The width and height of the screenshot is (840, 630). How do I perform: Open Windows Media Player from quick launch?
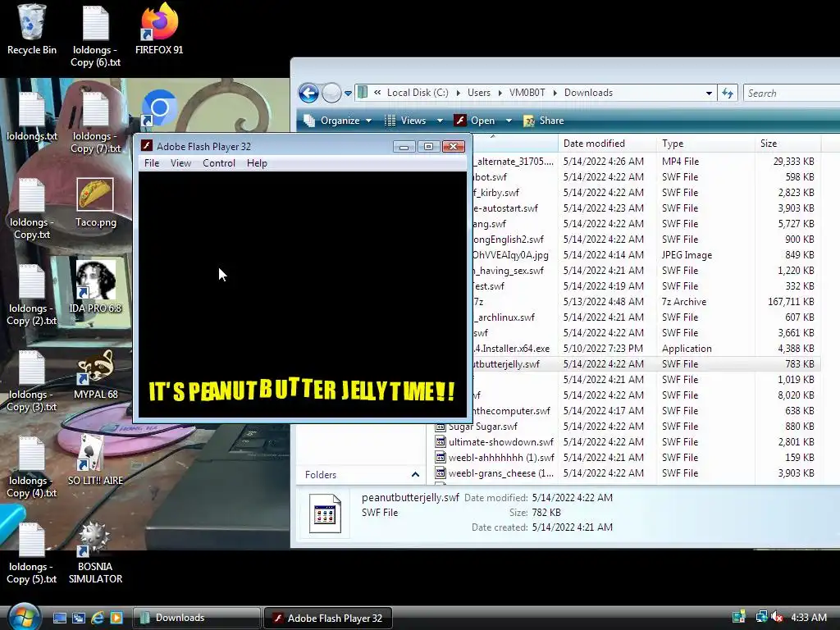point(116,618)
